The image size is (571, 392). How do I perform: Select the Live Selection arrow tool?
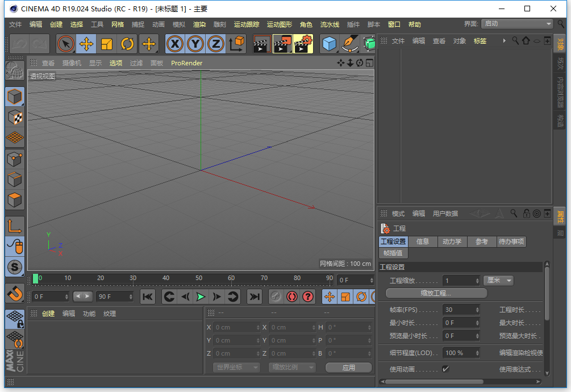(66, 44)
